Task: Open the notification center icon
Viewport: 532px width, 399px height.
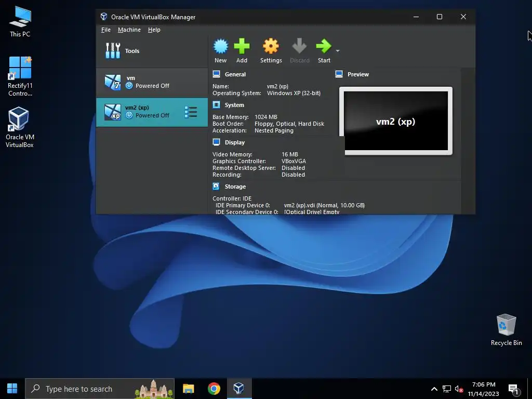Action: click(x=514, y=389)
